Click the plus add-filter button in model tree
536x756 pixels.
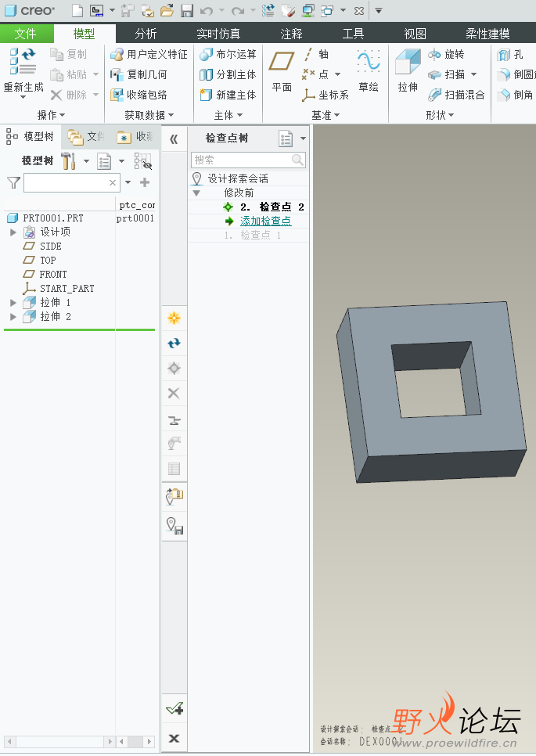(144, 182)
